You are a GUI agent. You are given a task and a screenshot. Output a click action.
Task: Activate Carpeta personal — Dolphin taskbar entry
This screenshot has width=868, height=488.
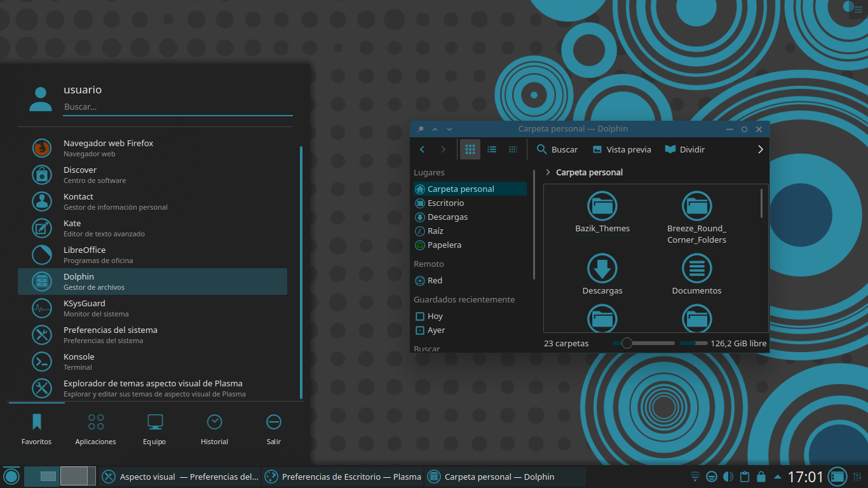pos(505,477)
